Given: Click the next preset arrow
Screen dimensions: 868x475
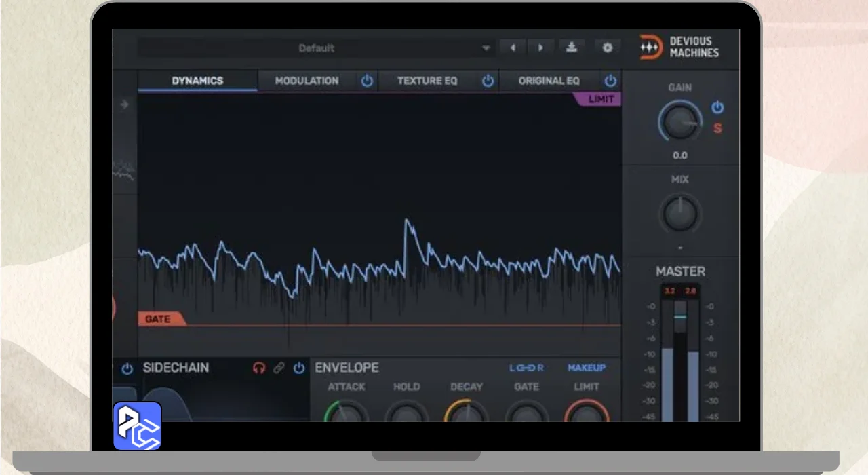Looking at the screenshot, I should coord(540,47).
